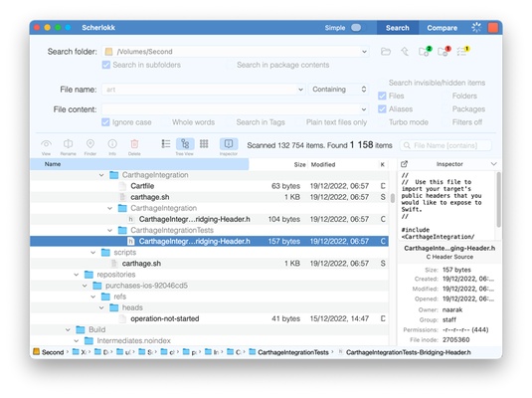Toggle the Aliases checkbox
Image resolution: width=532 pixels, height=398 pixels.
pyautogui.click(x=382, y=109)
